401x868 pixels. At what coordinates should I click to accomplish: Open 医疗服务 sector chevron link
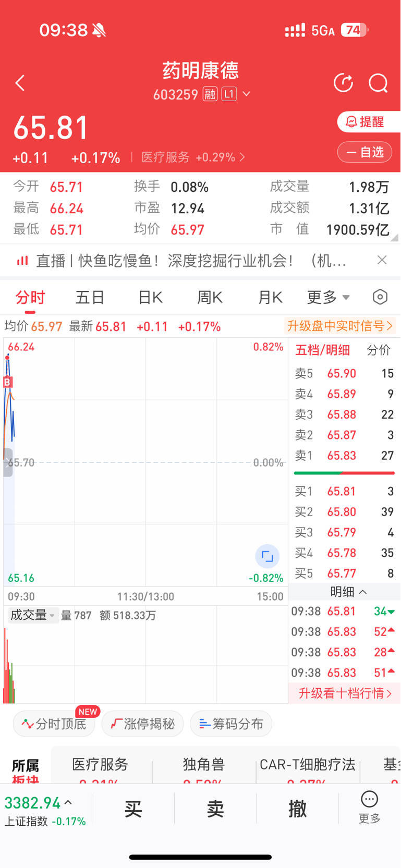coord(242,157)
